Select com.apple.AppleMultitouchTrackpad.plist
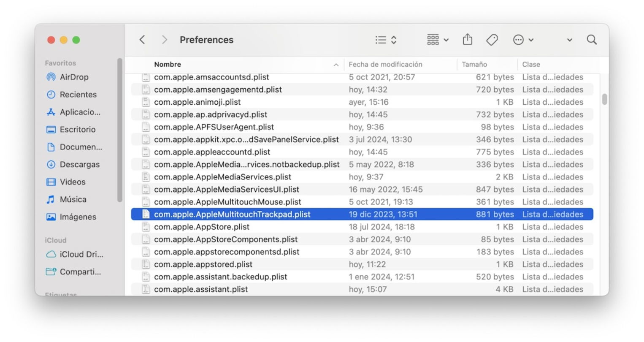Viewport: 644px width, 342px height. point(362,214)
